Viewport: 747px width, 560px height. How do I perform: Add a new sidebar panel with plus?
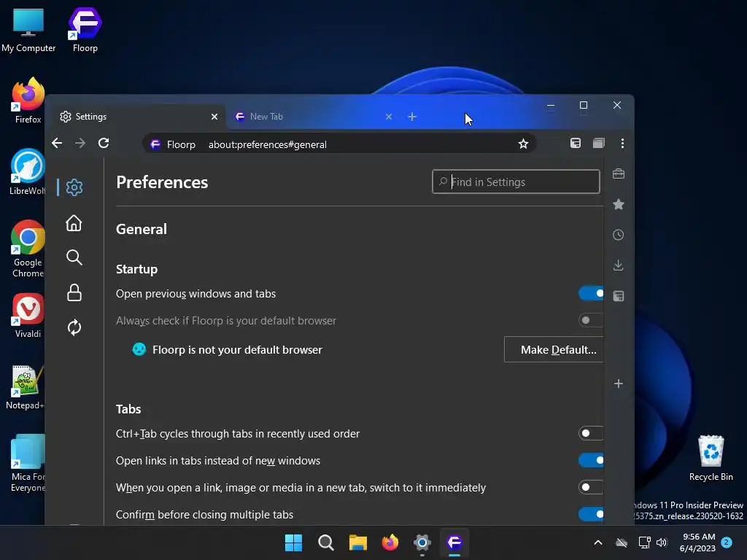619,384
